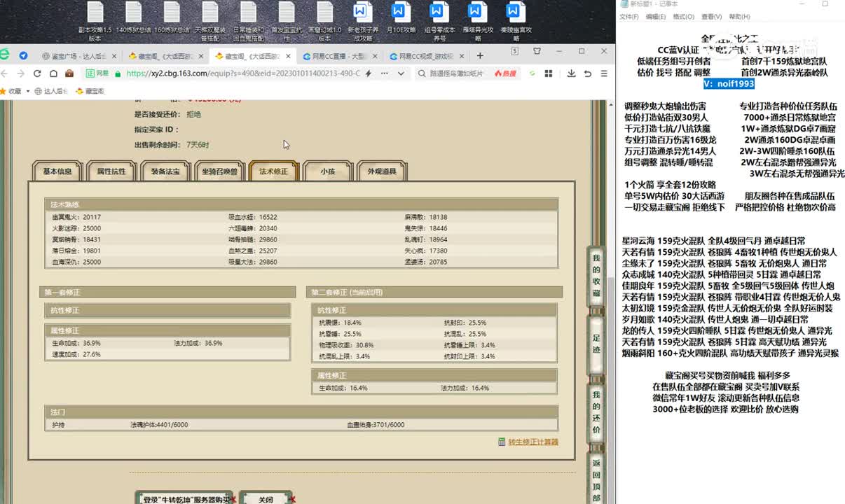Expand the address bar dropdown chevron
Viewport: 845px width, 504px height.
(401, 73)
